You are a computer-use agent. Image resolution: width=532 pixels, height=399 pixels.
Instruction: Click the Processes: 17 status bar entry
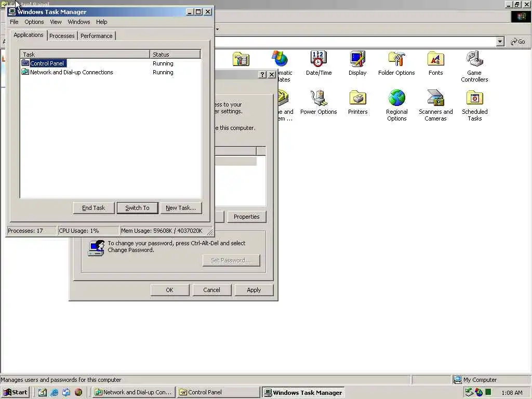[32, 231]
